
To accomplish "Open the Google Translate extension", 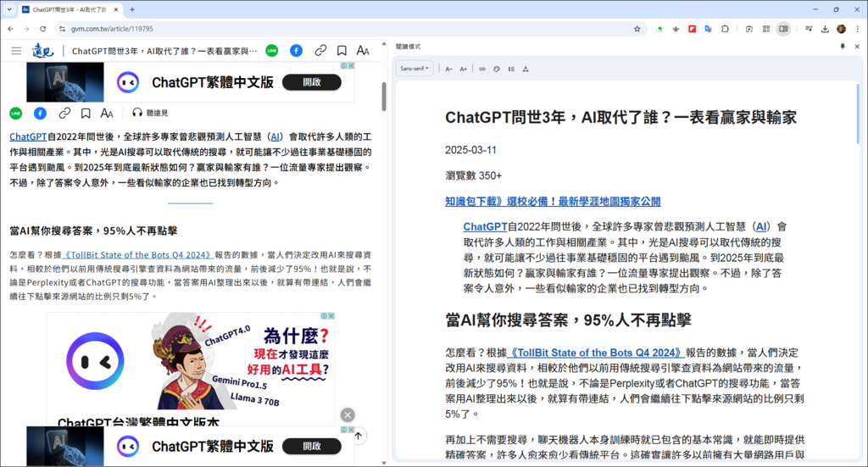I will click(708, 29).
